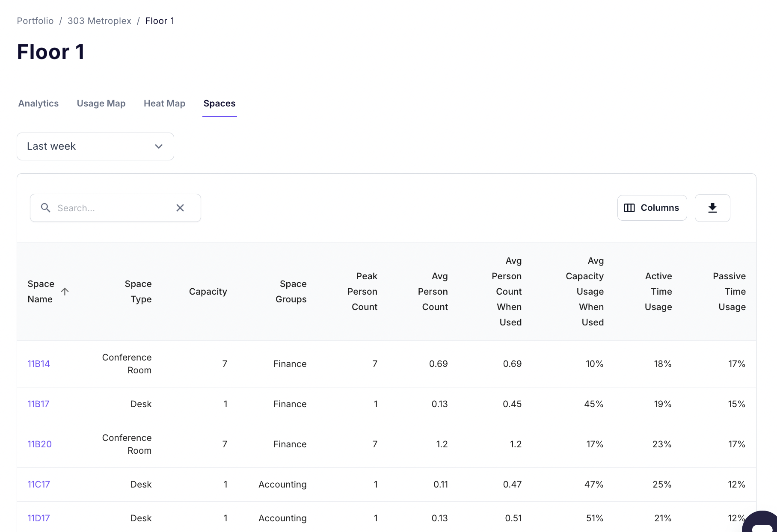Viewport: 777px width, 532px height.
Task: Click 18% active time usage for 11B14
Action: point(663,364)
